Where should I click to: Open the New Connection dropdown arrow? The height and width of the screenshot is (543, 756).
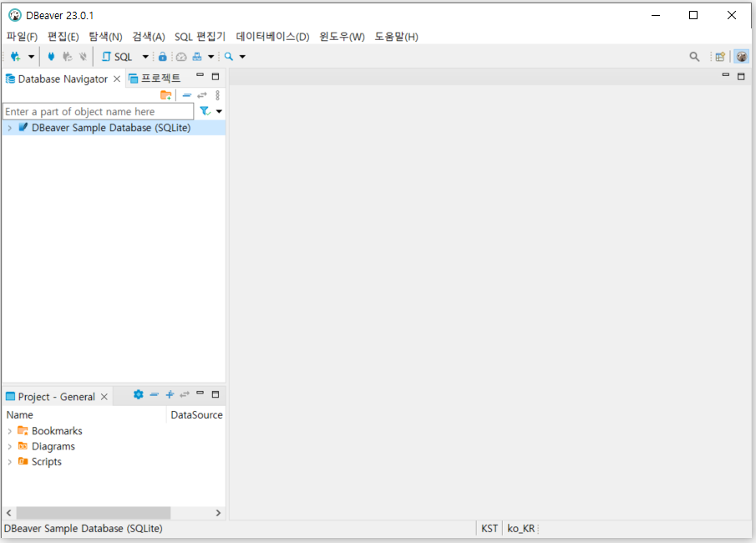32,57
